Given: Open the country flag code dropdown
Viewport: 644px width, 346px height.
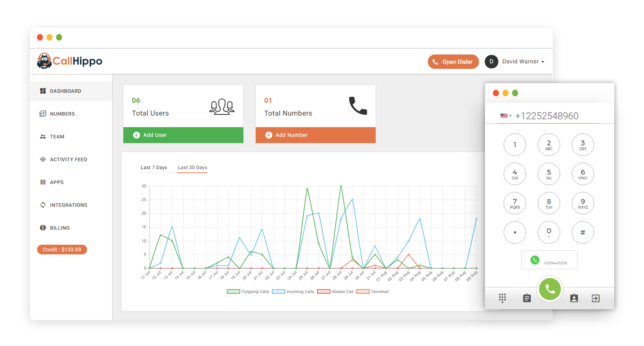Looking at the screenshot, I should (x=505, y=116).
